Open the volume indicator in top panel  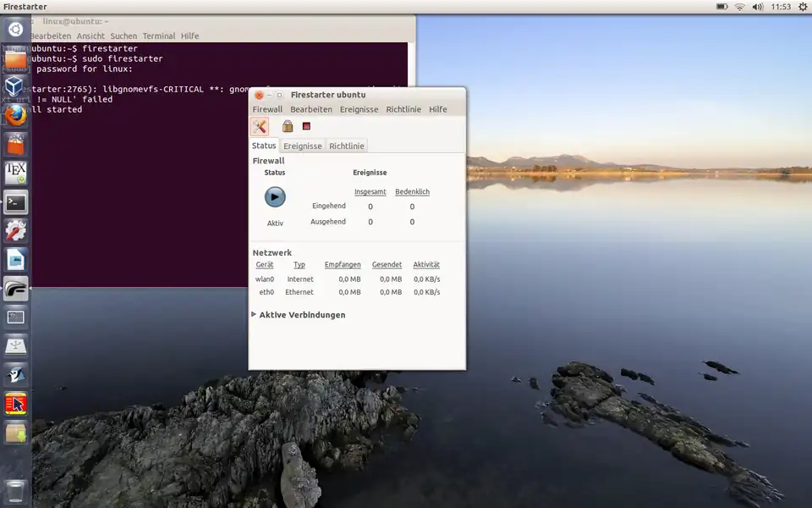coord(758,7)
